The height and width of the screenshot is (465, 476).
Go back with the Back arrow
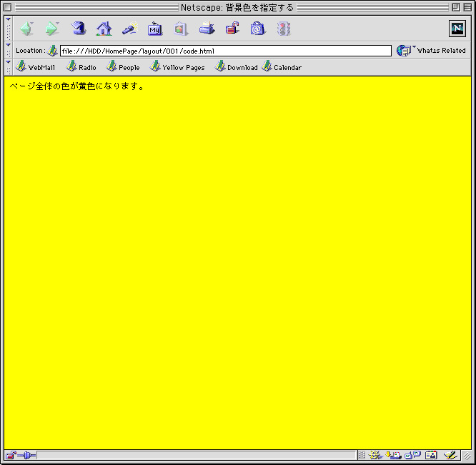(26, 29)
